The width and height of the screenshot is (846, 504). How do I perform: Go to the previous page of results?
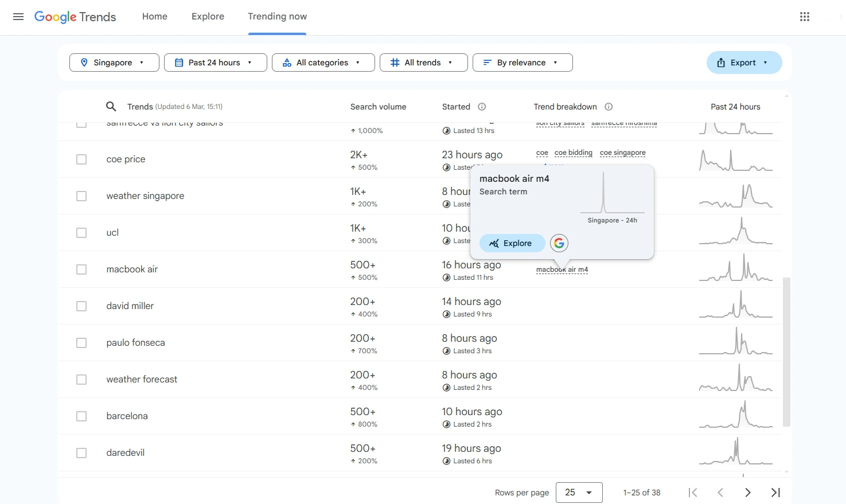(720, 493)
